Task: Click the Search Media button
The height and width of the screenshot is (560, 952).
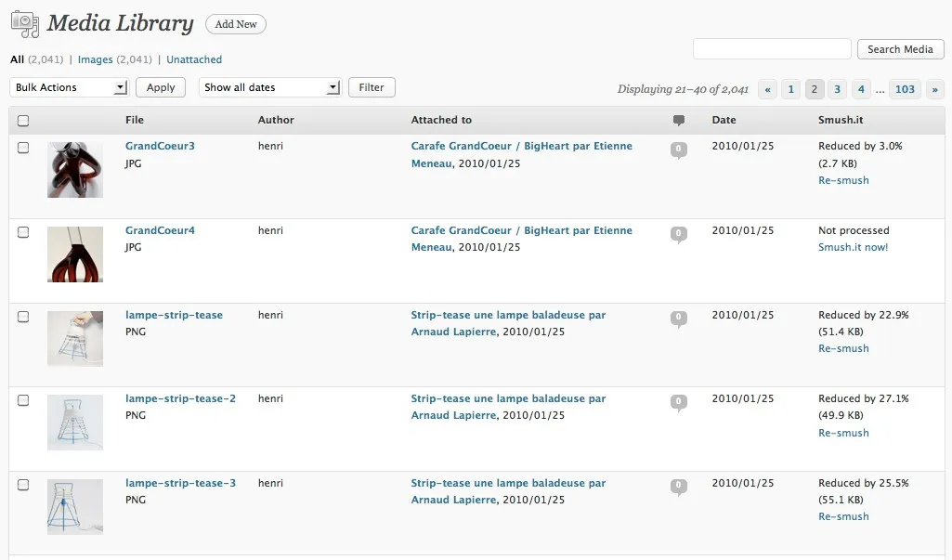Action: click(900, 49)
